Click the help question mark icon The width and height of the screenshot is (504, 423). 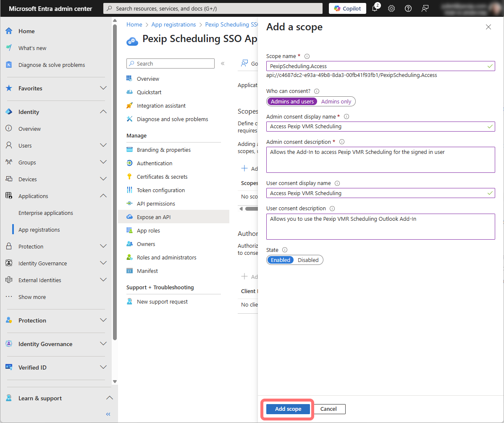point(408,8)
